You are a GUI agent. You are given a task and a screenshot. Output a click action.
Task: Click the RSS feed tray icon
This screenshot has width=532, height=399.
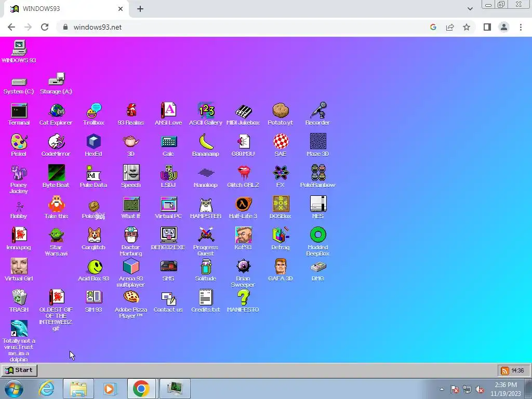505,371
